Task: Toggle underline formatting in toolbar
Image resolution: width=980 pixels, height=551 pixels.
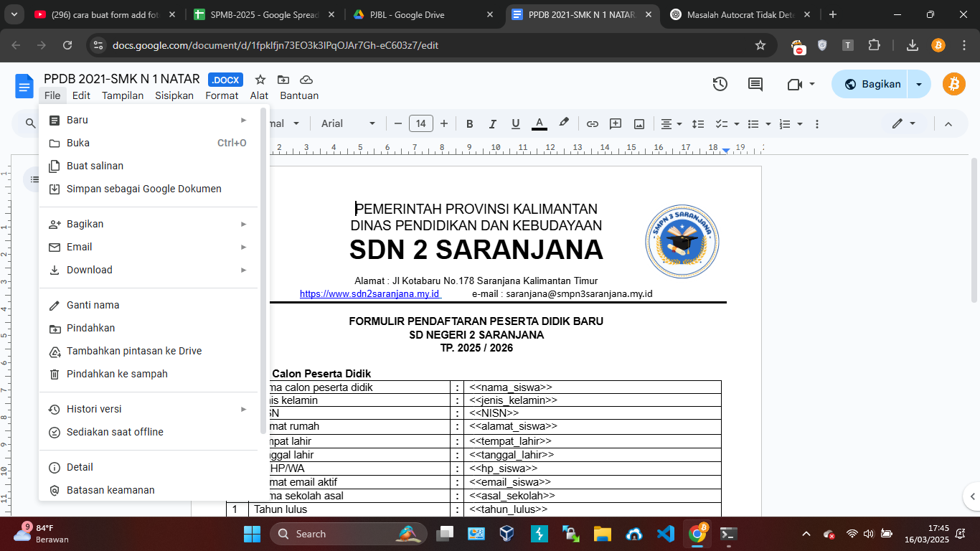Action: coord(515,123)
